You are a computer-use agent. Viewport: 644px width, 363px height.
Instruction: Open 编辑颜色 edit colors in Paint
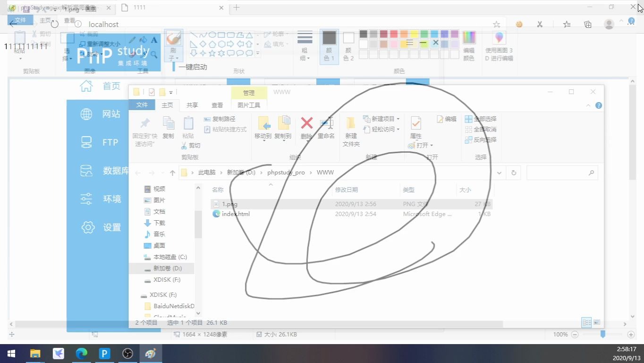pos(469,46)
